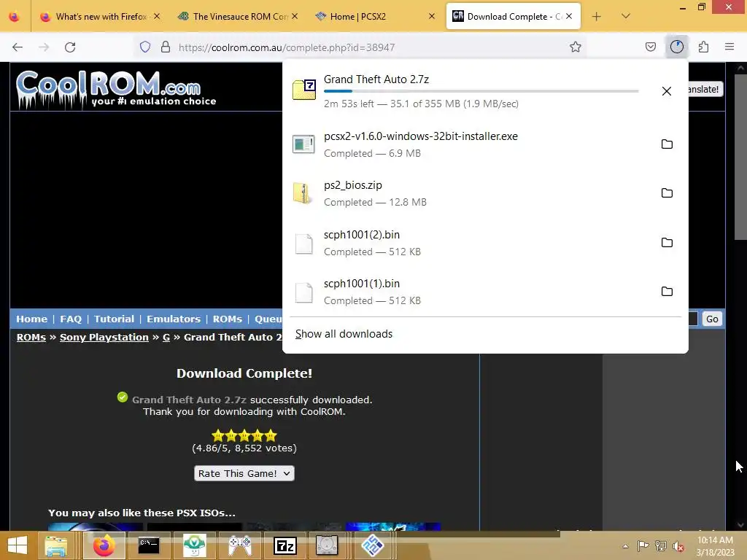Open the Vinesauce mushroom taskbar app

194,545
